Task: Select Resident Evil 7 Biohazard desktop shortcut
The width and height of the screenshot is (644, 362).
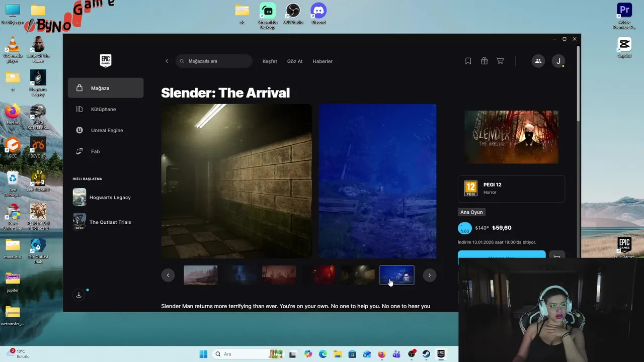Action: pyautogui.click(x=38, y=217)
